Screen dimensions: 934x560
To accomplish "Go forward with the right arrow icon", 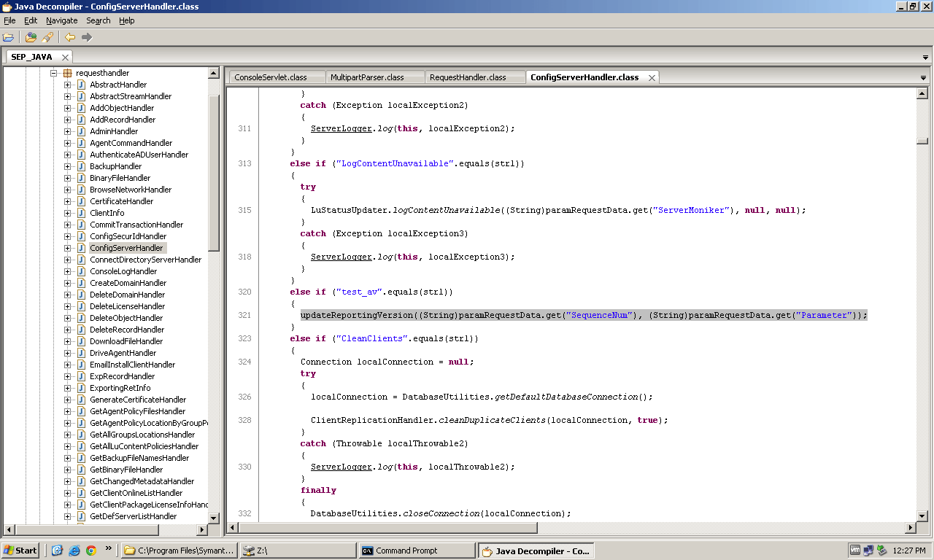I will point(87,37).
